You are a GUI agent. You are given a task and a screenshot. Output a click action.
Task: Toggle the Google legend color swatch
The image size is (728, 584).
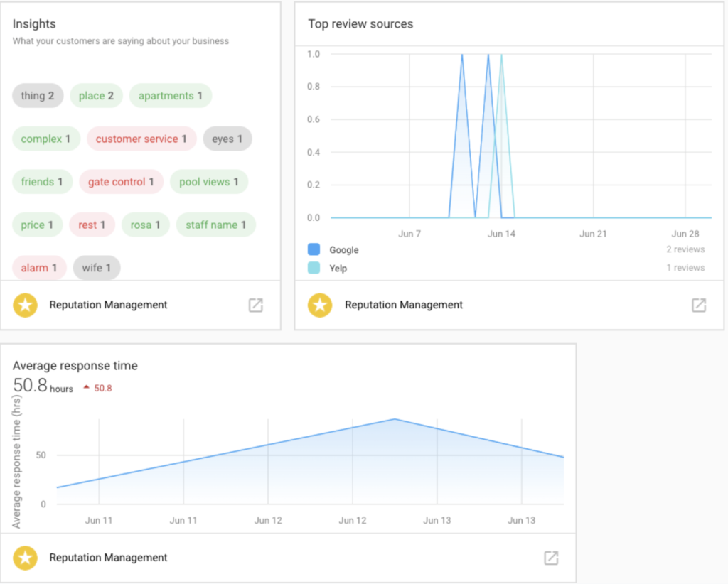pyautogui.click(x=314, y=250)
